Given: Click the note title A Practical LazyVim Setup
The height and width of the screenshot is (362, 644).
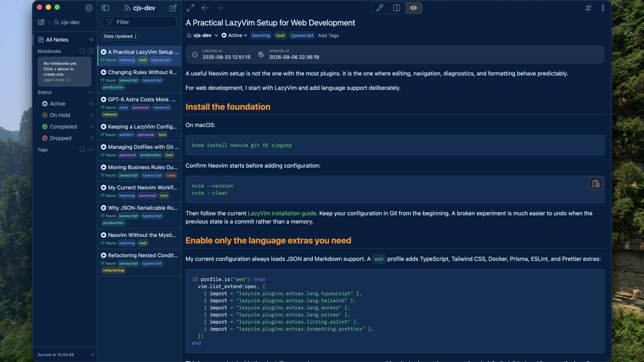Looking at the screenshot, I should 270,22.
